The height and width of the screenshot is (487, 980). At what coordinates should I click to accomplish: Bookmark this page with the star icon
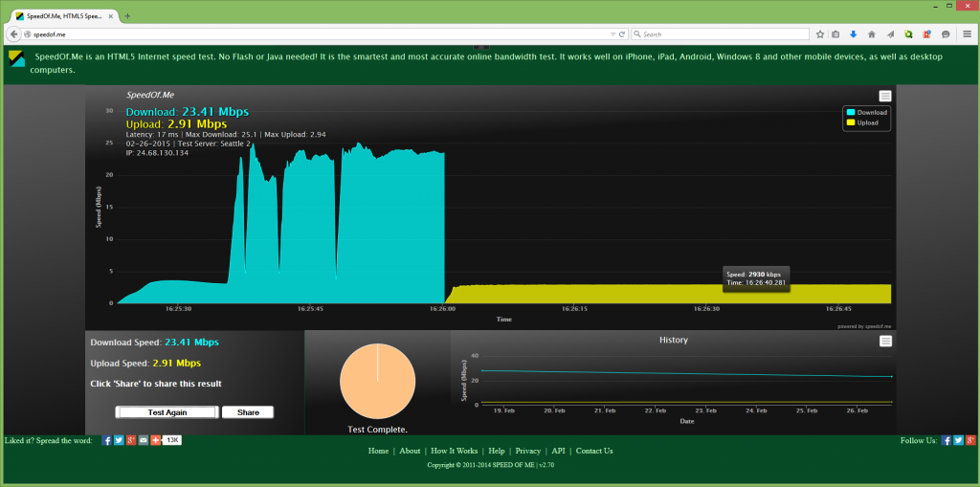pyautogui.click(x=820, y=34)
